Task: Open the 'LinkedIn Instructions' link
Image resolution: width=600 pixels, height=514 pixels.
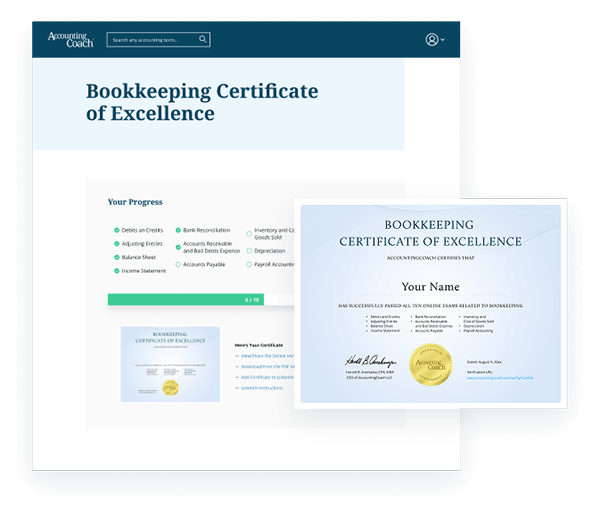Action: (262, 388)
